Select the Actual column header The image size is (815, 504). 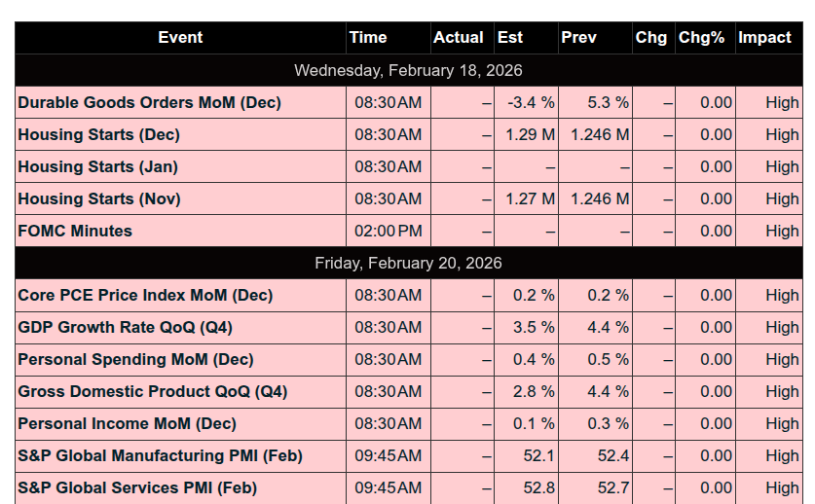[x=458, y=38]
